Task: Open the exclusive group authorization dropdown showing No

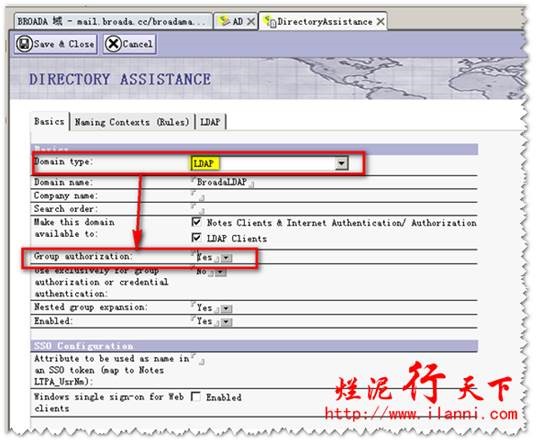Action: click(220, 272)
